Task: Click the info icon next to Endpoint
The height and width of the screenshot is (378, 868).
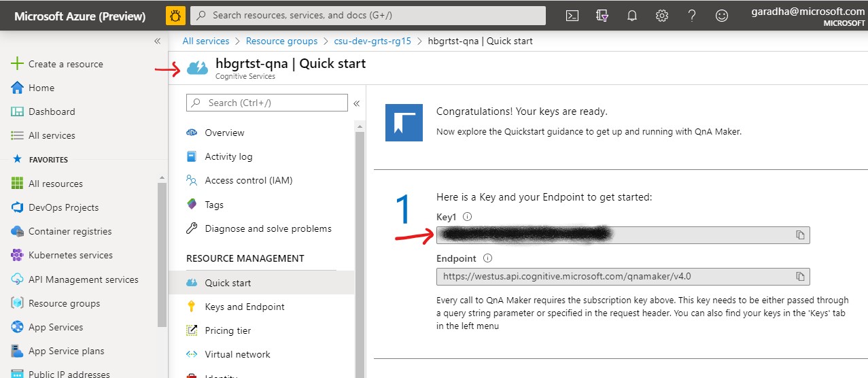Action: pyautogui.click(x=487, y=258)
